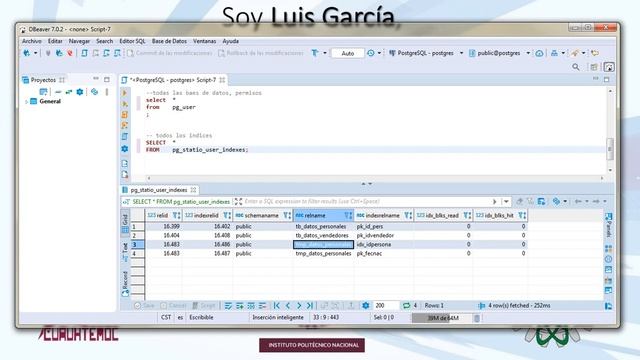This screenshot has height=360, width=640.
Task: Select row number 4 header
Action: [138, 253]
